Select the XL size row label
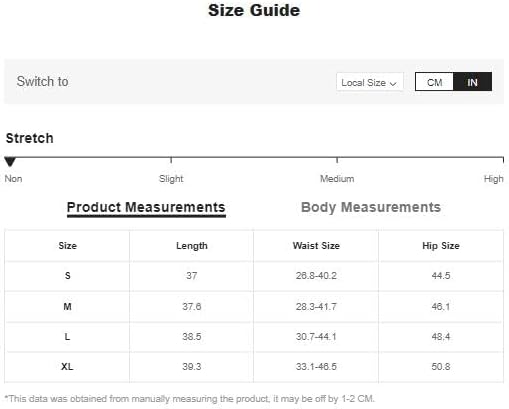This screenshot has width=509, height=409. 67,367
